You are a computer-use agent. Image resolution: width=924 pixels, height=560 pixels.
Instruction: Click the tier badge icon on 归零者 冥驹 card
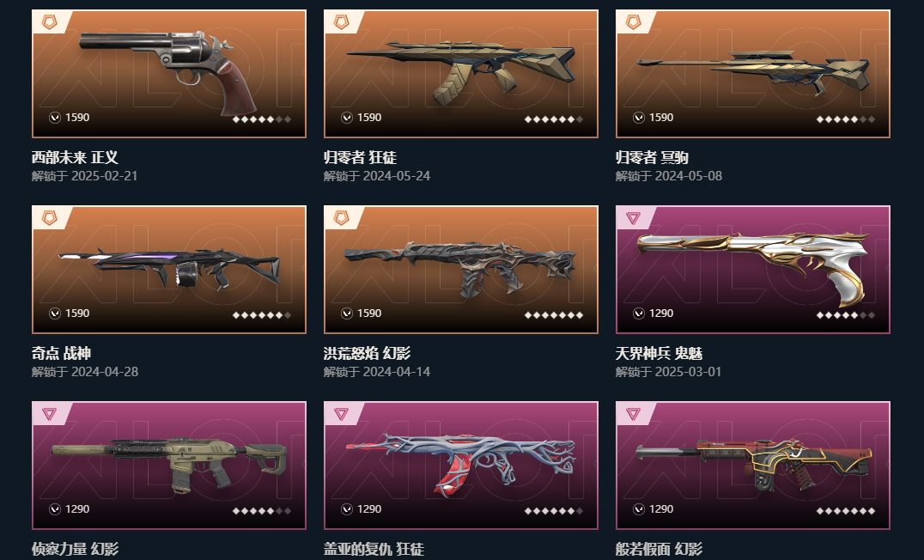(633, 22)
